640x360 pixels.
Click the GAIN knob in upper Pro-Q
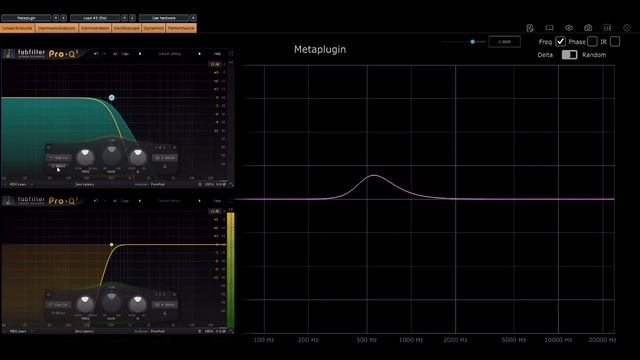coord(111,155)
